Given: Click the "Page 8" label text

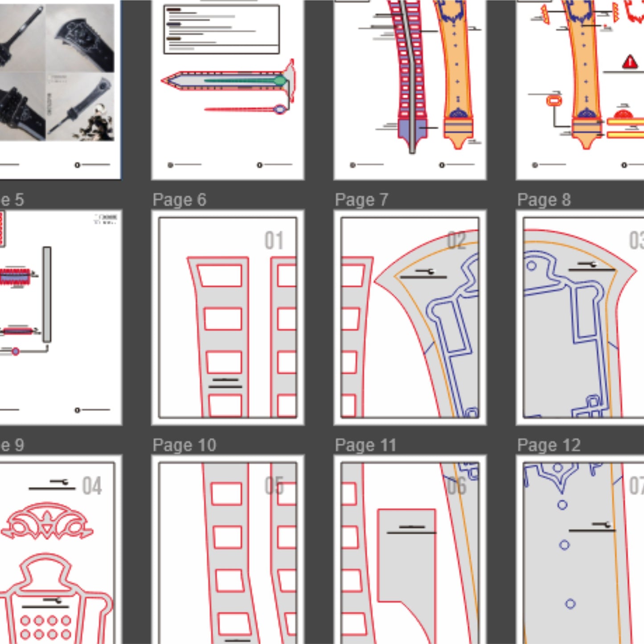Looking at the screenshot, I should [544, 200].
